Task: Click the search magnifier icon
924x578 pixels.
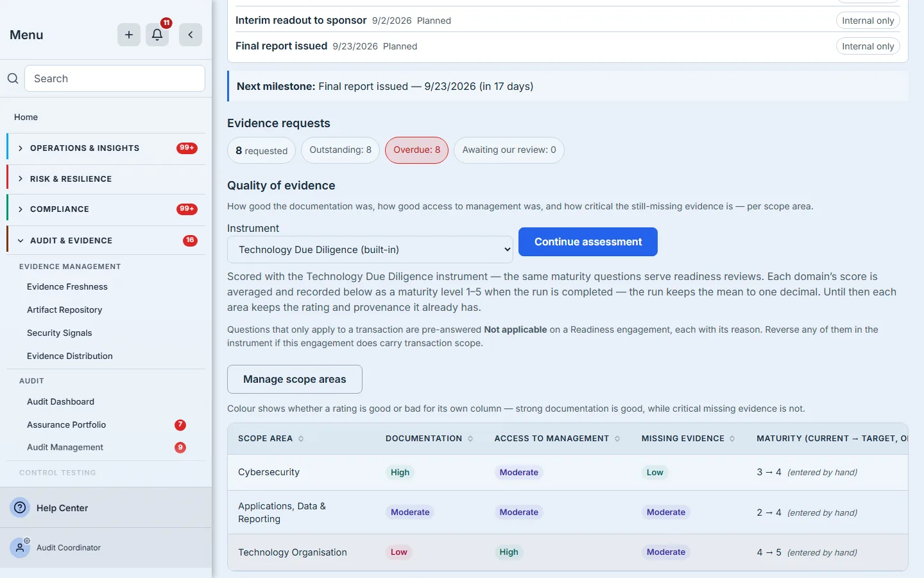Action: coord(13,78)
